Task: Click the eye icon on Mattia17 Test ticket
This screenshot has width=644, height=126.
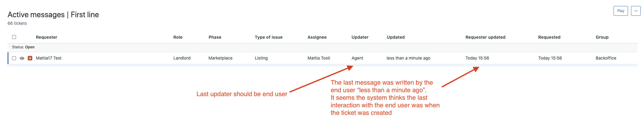Action: click(22, 58)
